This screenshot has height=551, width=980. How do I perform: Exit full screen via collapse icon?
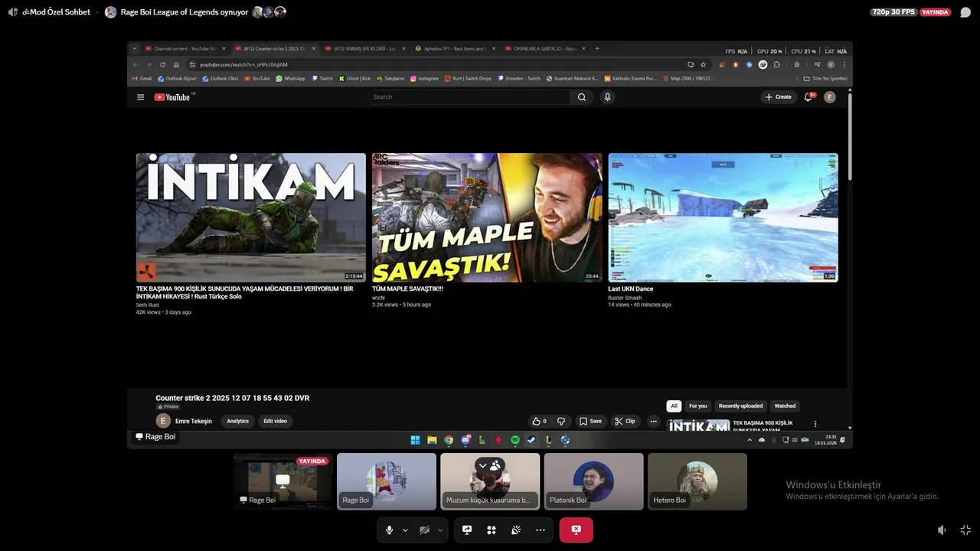pos(965,530)
